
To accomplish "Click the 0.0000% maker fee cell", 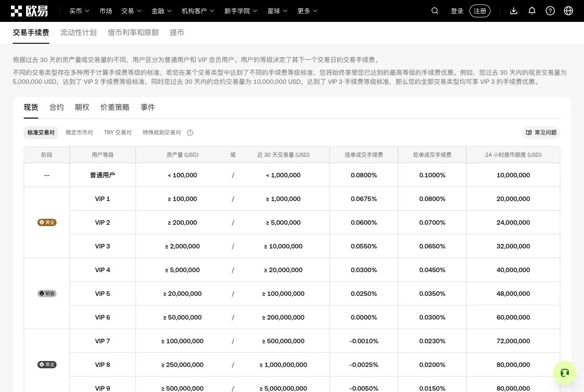I will click(x=364, y=317).
